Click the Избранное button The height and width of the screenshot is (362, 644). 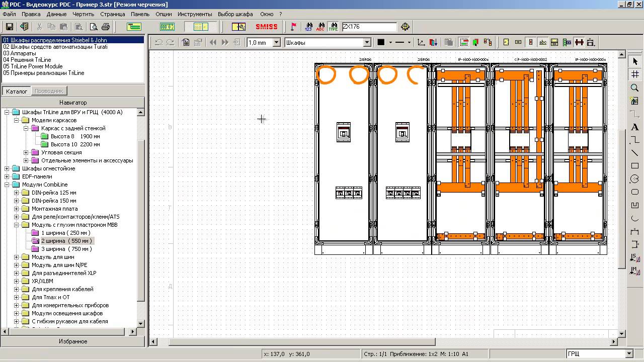73,341
